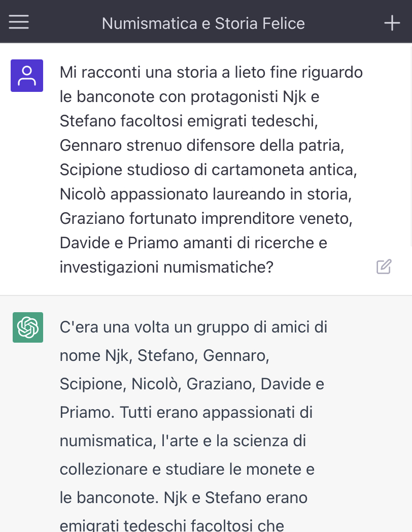
Task: Click the response line 'numismatica, l'arte e la scienza di'
Action: point(183,441)
